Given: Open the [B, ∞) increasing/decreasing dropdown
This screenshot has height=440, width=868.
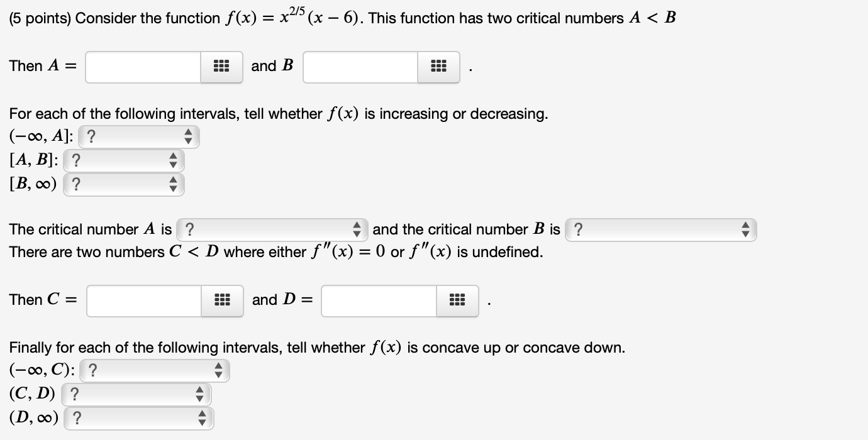Looking at the screenshot, I should (x=120, y=184).
